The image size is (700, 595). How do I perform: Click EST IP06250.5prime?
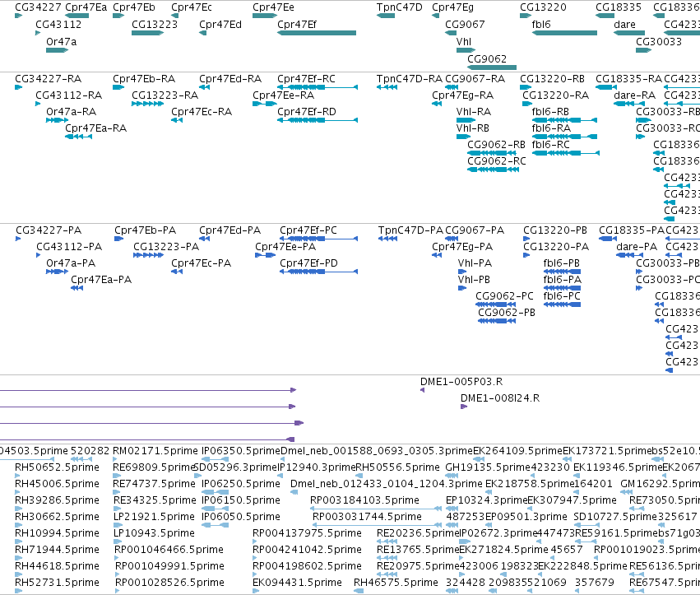coord(216,492)
